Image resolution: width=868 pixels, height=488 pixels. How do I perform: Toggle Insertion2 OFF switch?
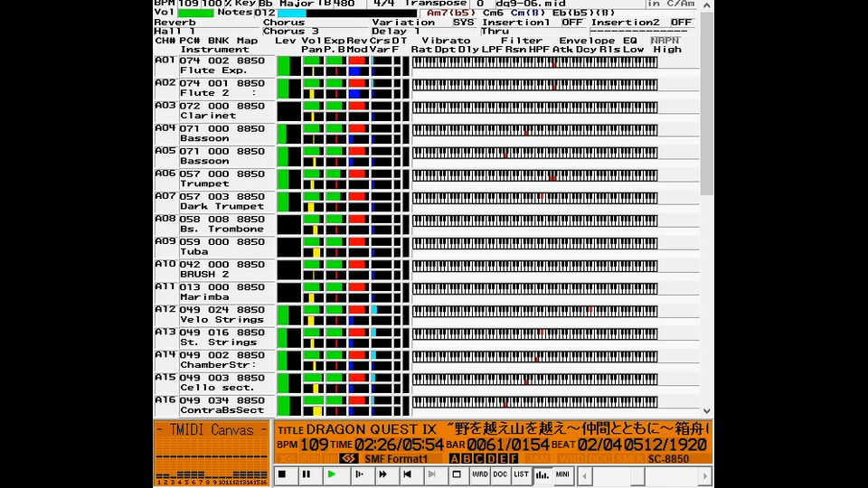(682, 22)
